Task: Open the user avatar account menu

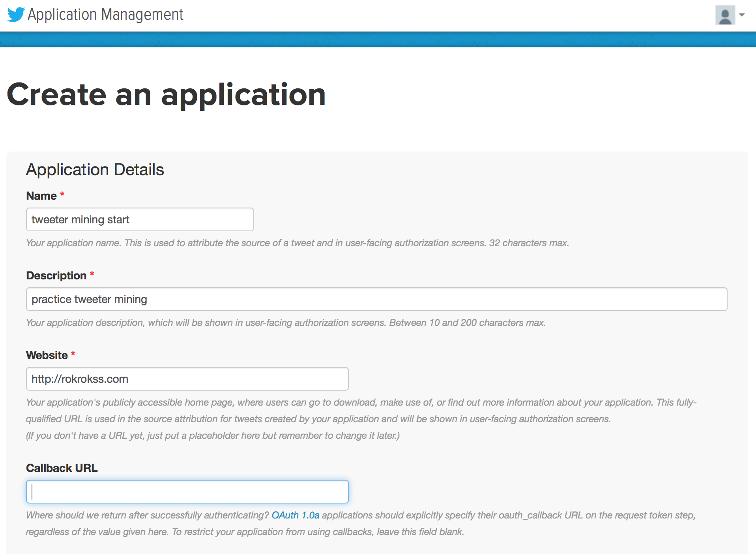Action: pos(725,15)
